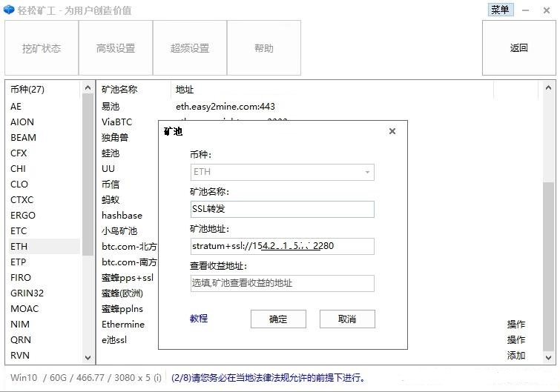Close the 矿池 dialog with X

[x=392, y=131]
